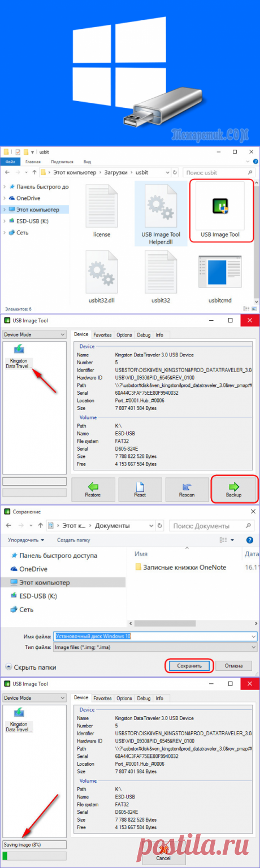Click Поиск: Документы search field
The width and height of the screenshot is (260, 868).
coord(213,525)
